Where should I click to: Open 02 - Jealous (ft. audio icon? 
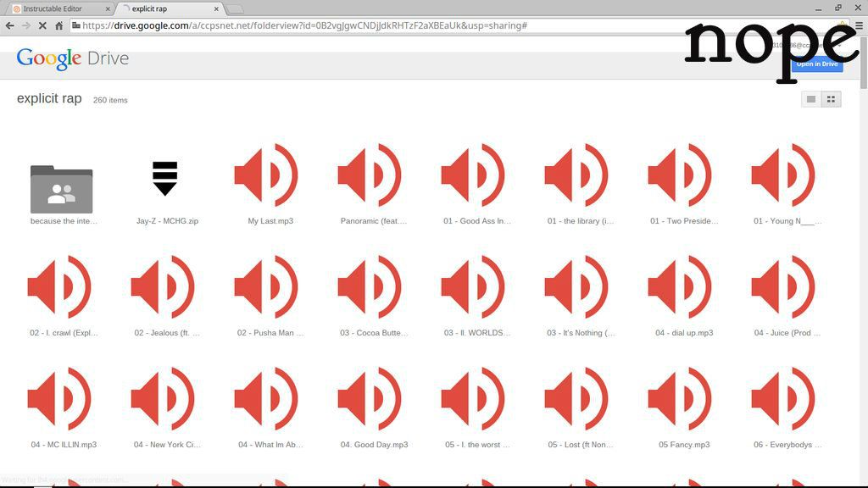click(x=163, y=287)
